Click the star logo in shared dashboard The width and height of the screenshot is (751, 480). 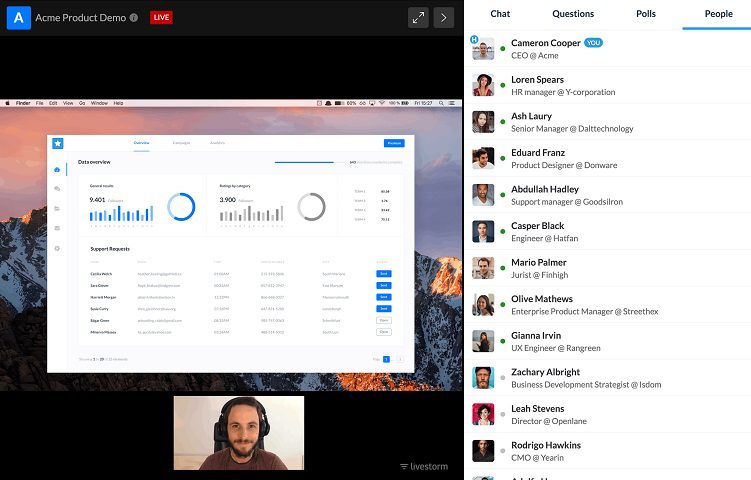coord(57,143)
